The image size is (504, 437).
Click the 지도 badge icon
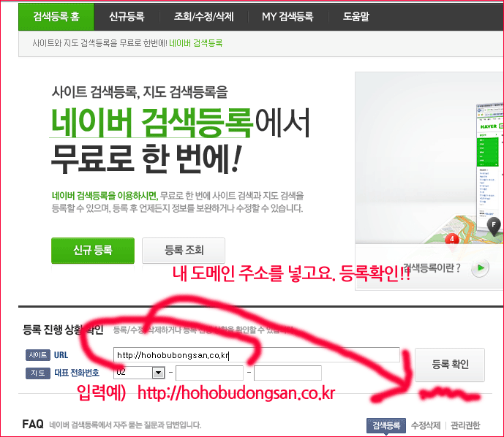click(38, 373)
